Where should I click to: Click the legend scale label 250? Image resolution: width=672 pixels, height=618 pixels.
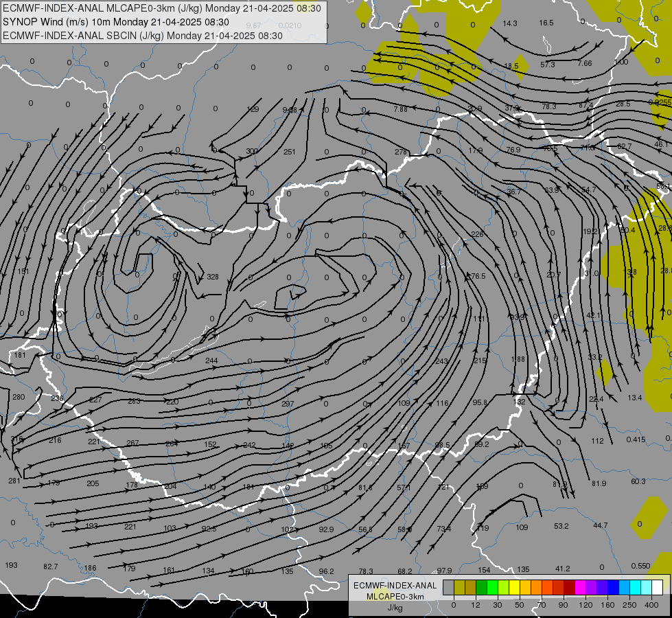629,605
